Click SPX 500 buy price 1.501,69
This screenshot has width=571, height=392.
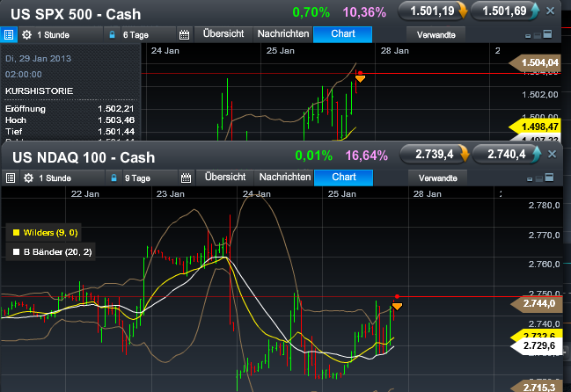505,11
